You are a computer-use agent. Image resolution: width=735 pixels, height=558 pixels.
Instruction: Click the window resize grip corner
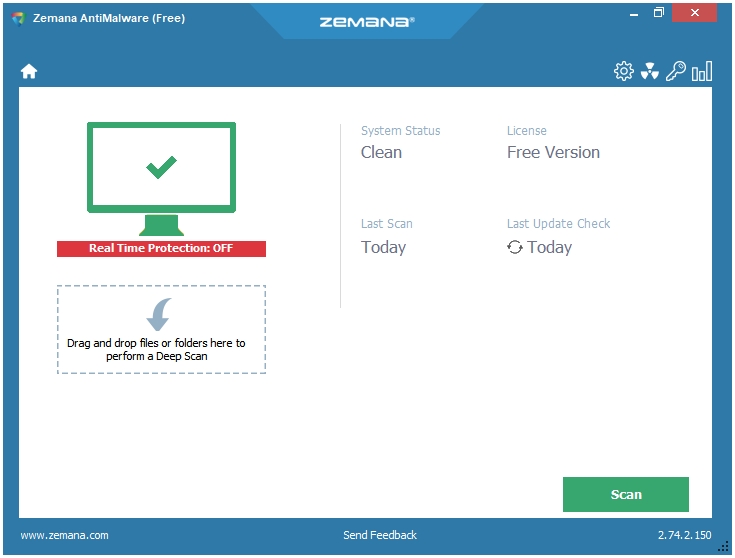[723, 547]
